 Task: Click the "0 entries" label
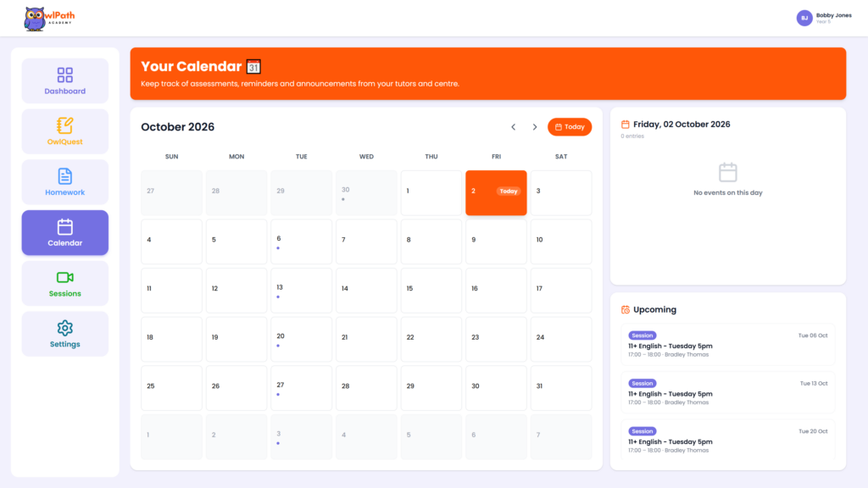[632, 136]
